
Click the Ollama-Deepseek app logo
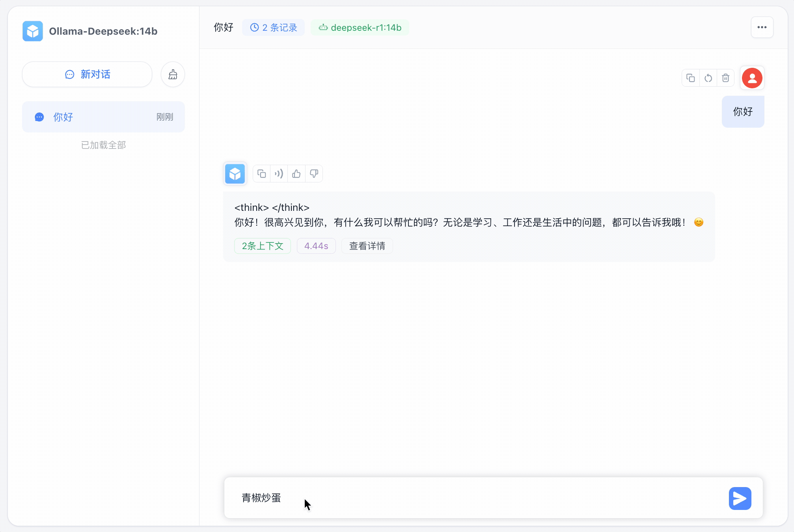coord(33,31)
